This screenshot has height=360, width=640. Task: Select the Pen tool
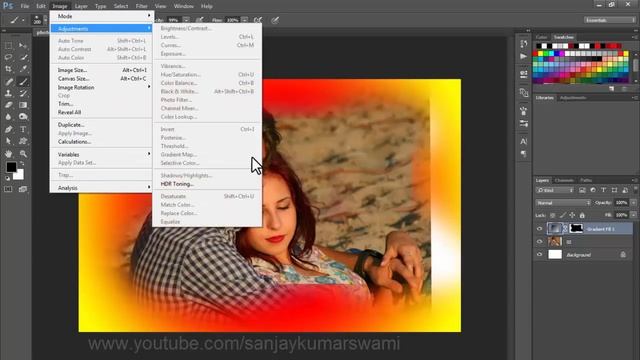[x=9, y=129]
